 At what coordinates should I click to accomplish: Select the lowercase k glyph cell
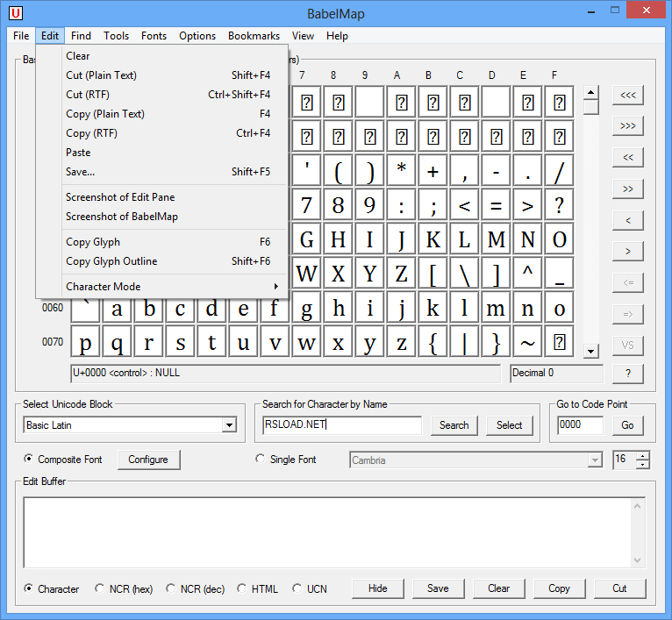coord(433,308)
